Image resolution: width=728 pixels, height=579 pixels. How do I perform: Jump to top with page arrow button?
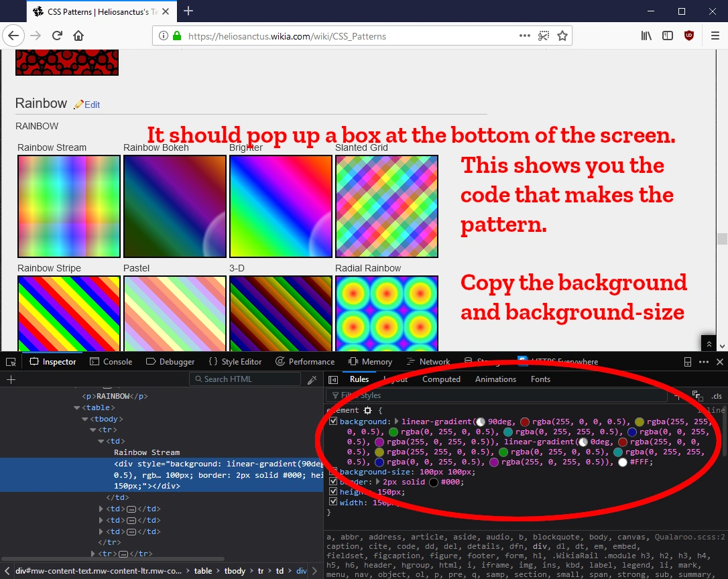[709, 344]
